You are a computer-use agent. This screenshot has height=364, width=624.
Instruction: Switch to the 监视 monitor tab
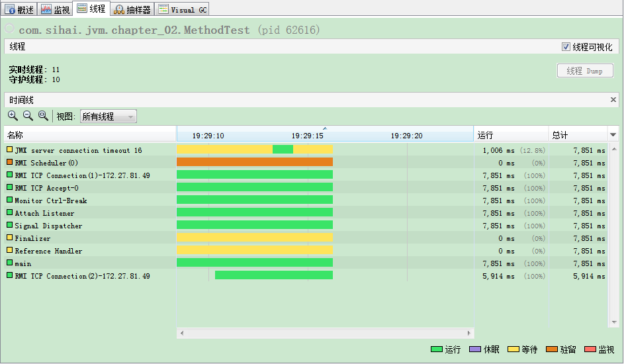pos(56,9)
